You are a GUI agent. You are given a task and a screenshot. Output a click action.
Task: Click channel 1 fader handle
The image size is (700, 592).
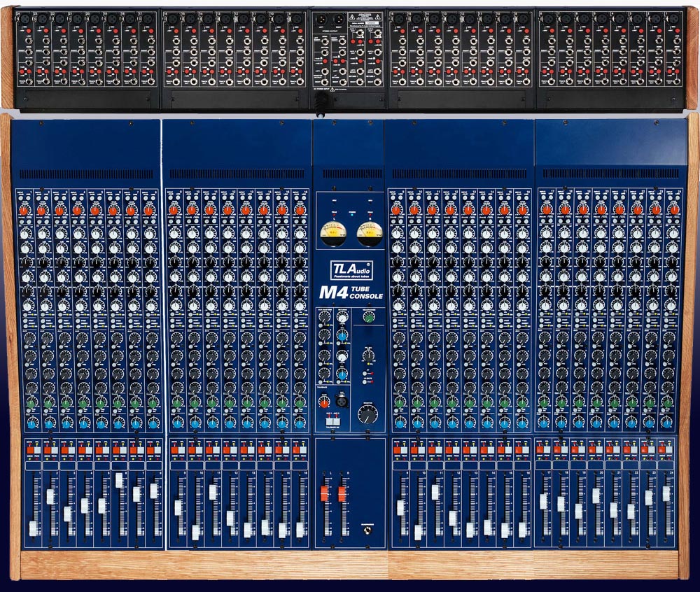click(x=32, y=528)
